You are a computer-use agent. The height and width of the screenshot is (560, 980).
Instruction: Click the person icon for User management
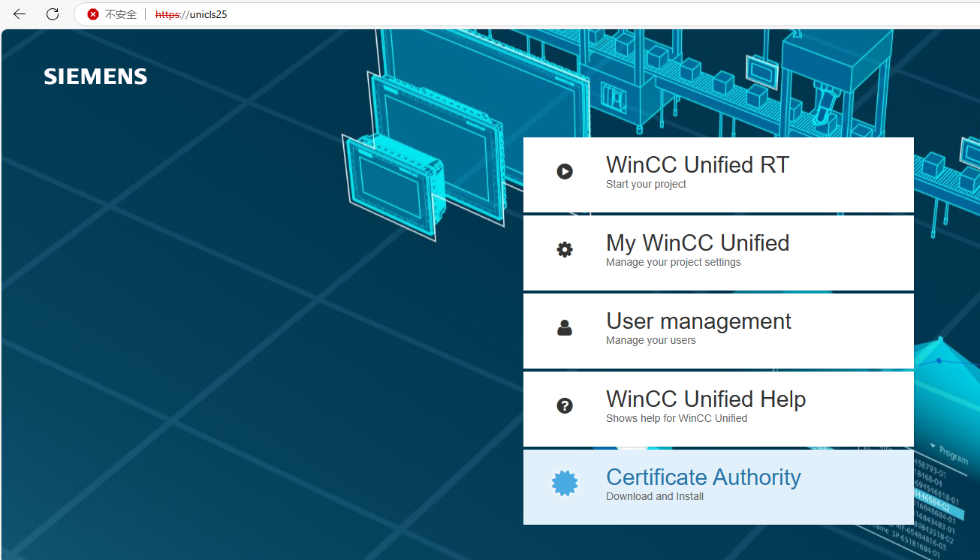(565, 328)
